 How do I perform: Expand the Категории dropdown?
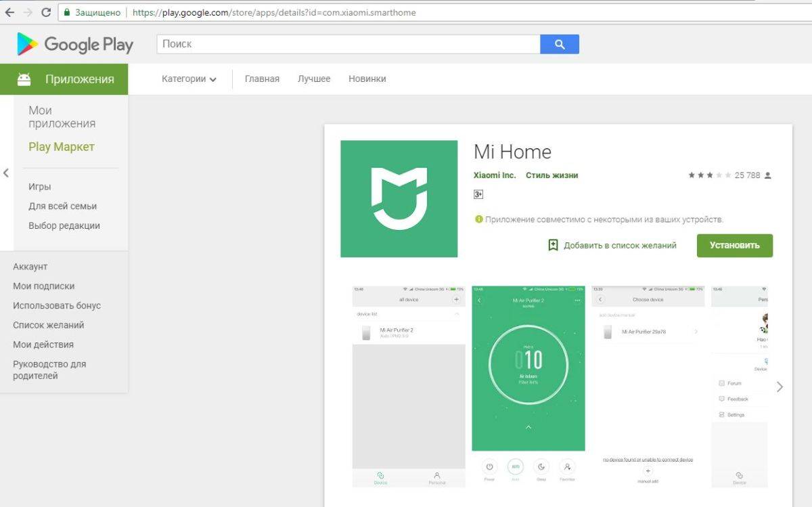(189, 79)
